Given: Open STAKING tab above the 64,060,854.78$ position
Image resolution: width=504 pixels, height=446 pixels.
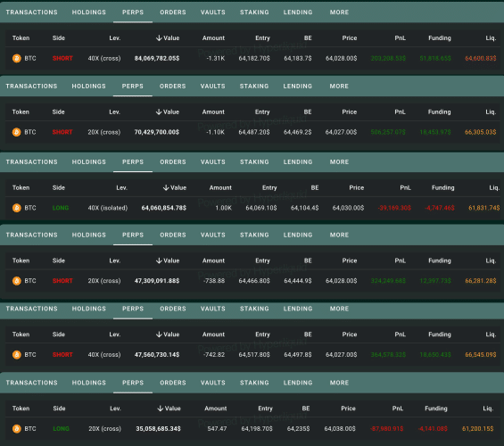Looking at the screenshot, I should click(x=254, y=162).
